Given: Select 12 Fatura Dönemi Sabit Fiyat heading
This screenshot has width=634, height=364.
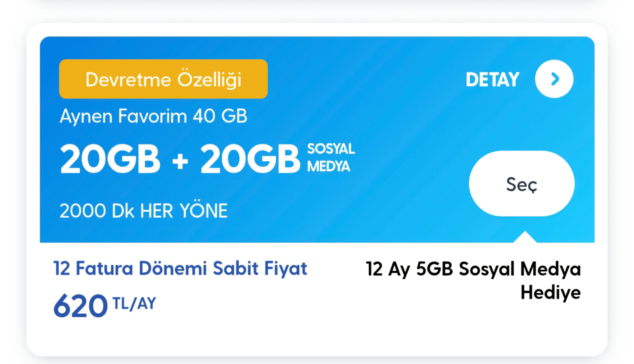Looking at the screenshot, I should [180, 268].
